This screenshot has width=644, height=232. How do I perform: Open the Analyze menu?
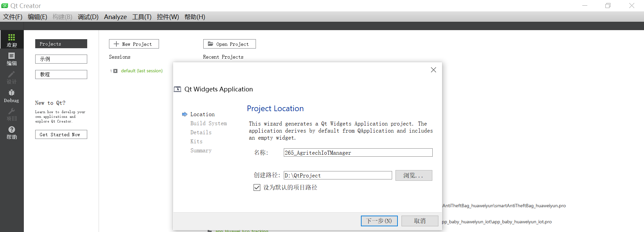[115, 17]
